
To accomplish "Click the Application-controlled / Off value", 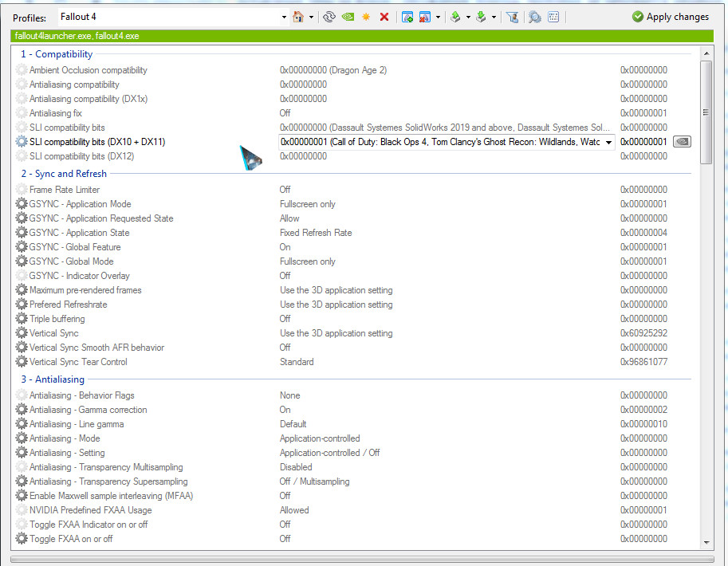I will point(329,453).
